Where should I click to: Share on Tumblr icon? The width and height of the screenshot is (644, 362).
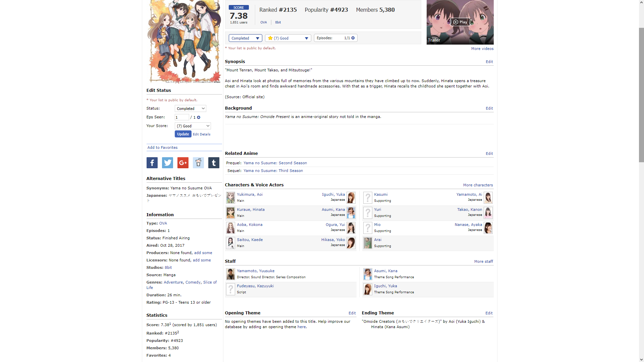pos(214,163)
